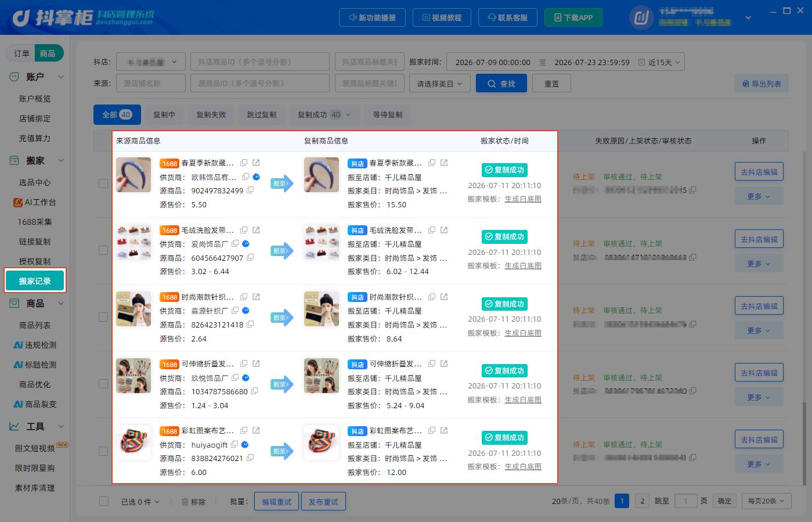Copy source product ID 1034787586680
Image resolution: width=812 pixels, height=522 pixels.
point(254,391)
